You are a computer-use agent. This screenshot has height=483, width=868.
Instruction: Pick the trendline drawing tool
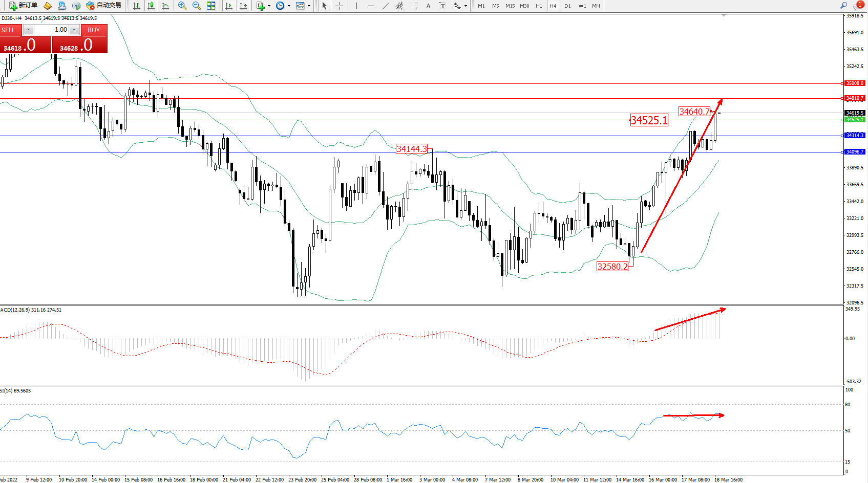(385, 6)
